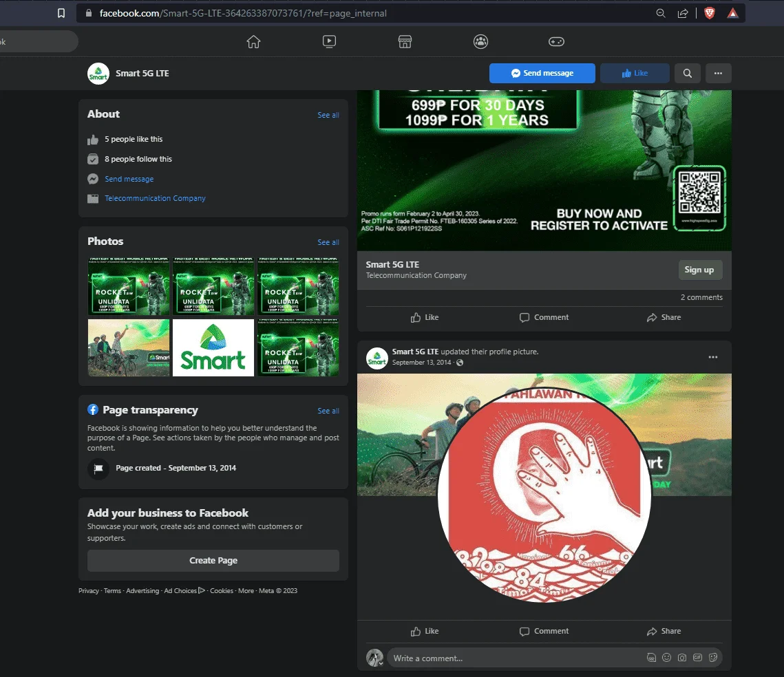Viewport: 784px width, 677px height.
Task: View the 2 comments link
Action: coord(701,297)
